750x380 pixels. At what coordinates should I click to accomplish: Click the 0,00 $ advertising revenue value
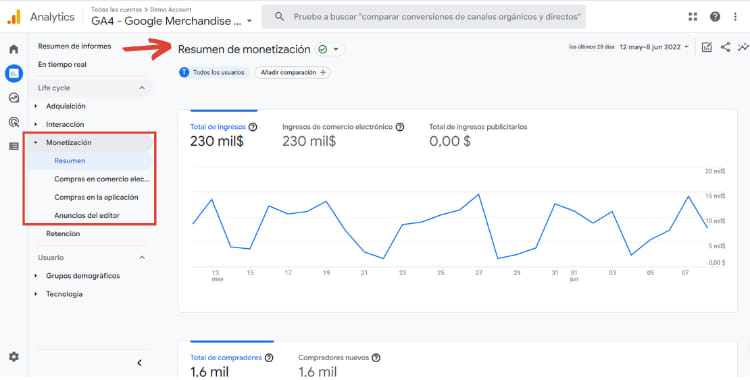(450, 142)
